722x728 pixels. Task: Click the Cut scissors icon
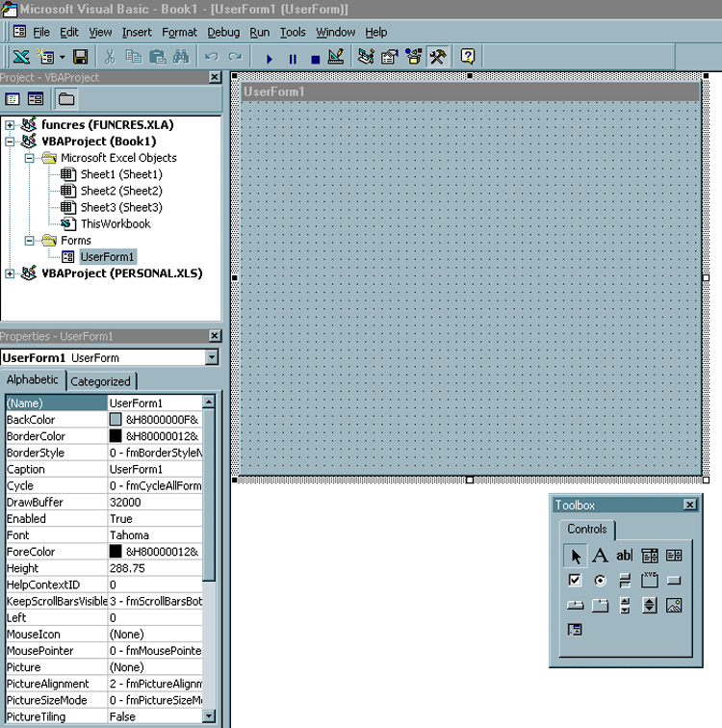point(110,57)
